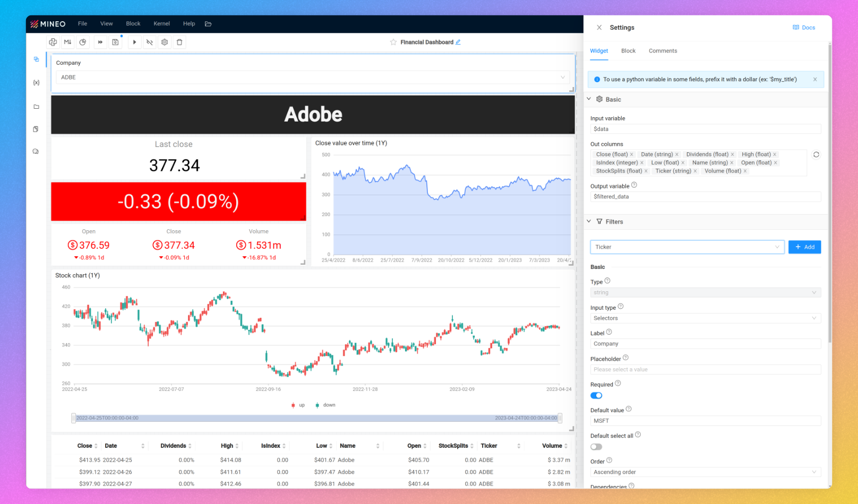This screenshot has width=858, height=504.
Task: Open the Docs link
Action: (804, 28)
